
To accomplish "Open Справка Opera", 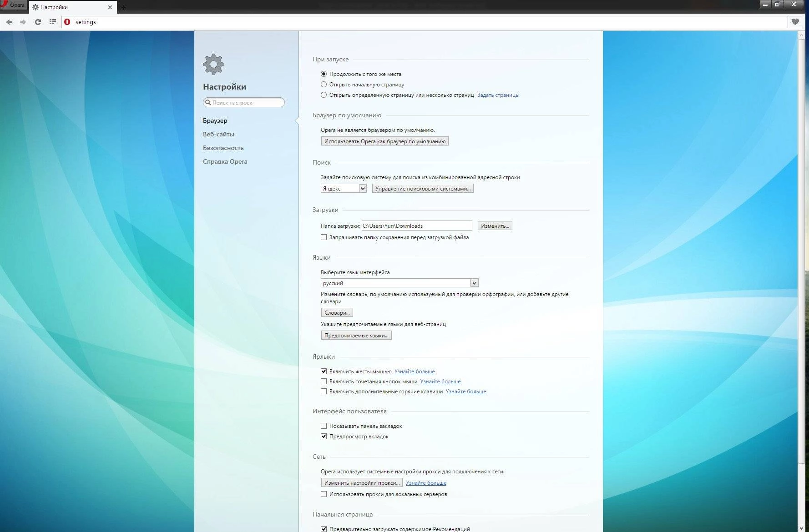I will click(x=225, y=161).
